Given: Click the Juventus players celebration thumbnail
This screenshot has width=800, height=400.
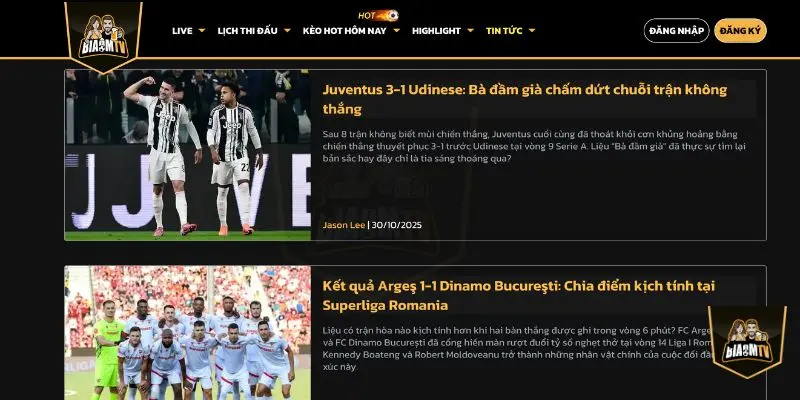Looking at the screenshot, I should click(x=188, y=155).
